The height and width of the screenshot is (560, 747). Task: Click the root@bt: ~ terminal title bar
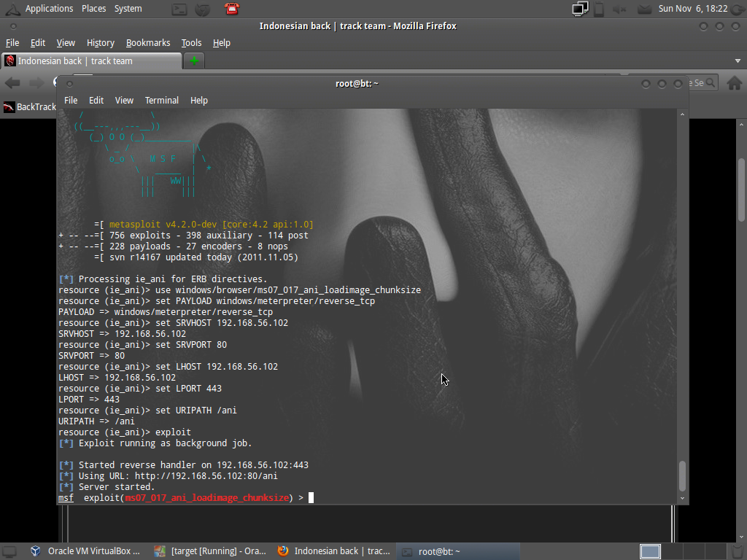click(x=357, y=84)
